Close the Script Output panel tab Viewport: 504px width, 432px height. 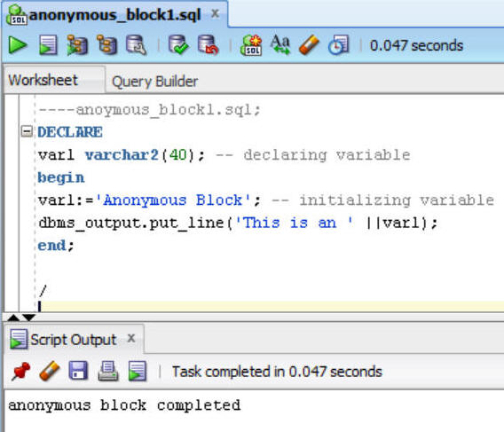pos(131,339)
